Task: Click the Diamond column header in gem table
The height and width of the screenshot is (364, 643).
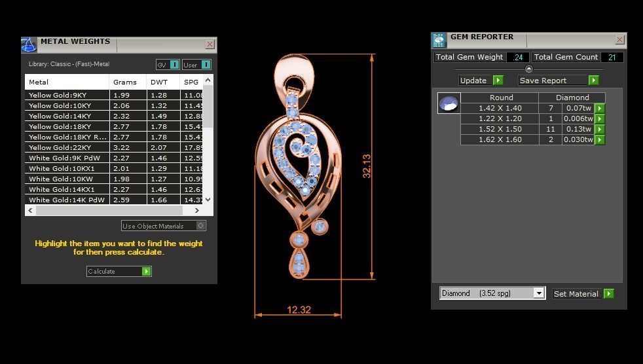Action: coord(572,98)
